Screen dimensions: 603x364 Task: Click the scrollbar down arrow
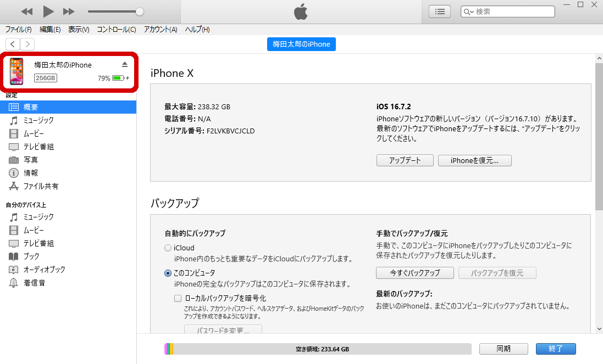(599, 329)
